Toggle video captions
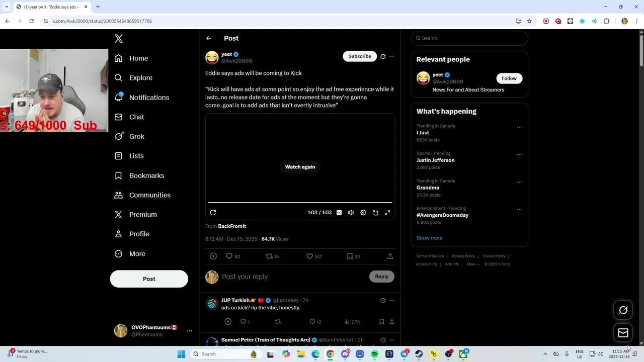The width and height of the screenshot is (644, 362). click(x=339, y=213)
